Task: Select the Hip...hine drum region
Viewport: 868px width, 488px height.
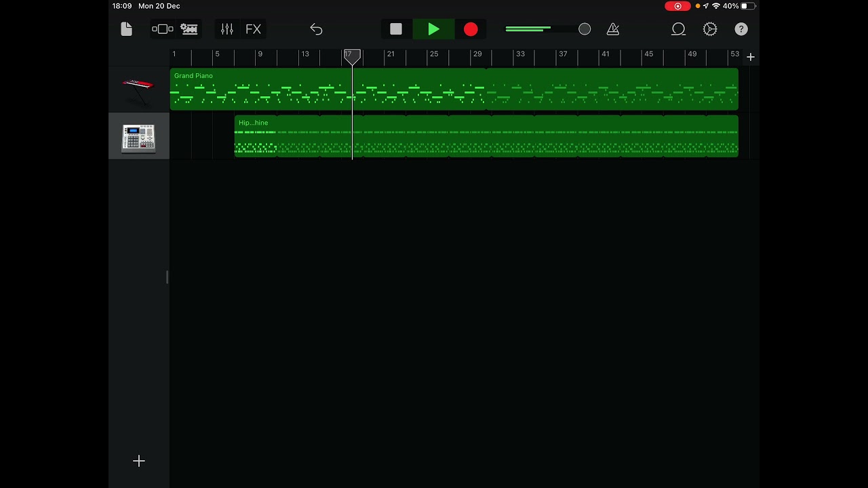Action: [x=486, y=136]
